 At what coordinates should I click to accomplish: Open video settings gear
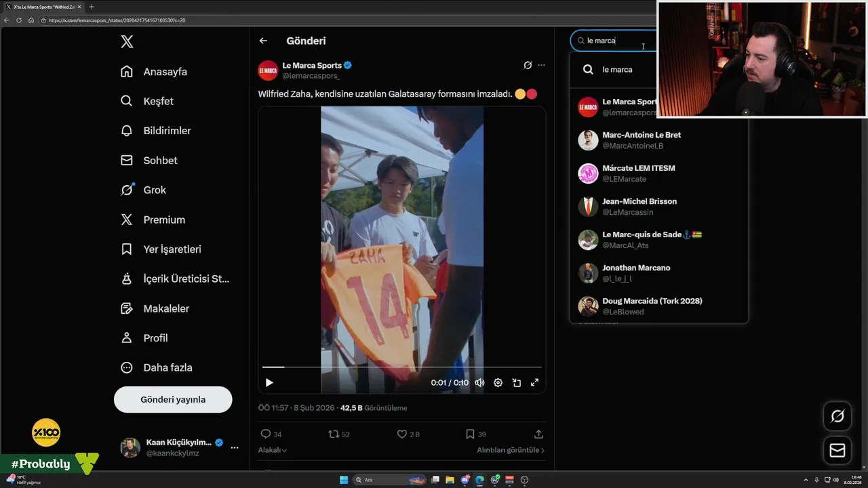click(x=498, y=383)
